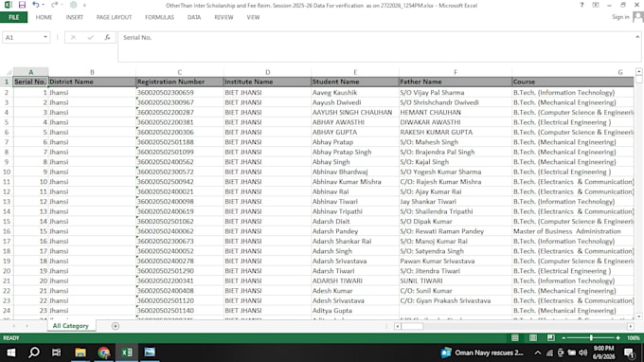Select column C header
Image resolution: width=644 pixels, height=362 pixels.
(x=180, y=72)
